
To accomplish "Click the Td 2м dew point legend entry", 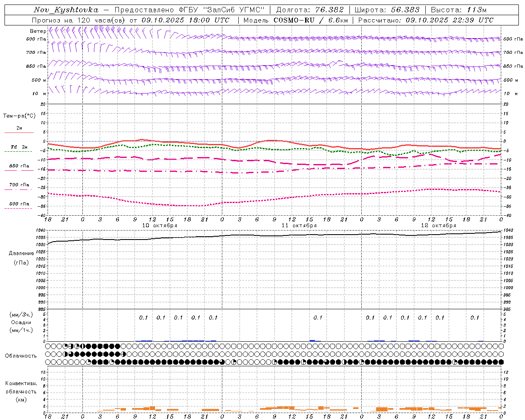I will tap(19, 147).
